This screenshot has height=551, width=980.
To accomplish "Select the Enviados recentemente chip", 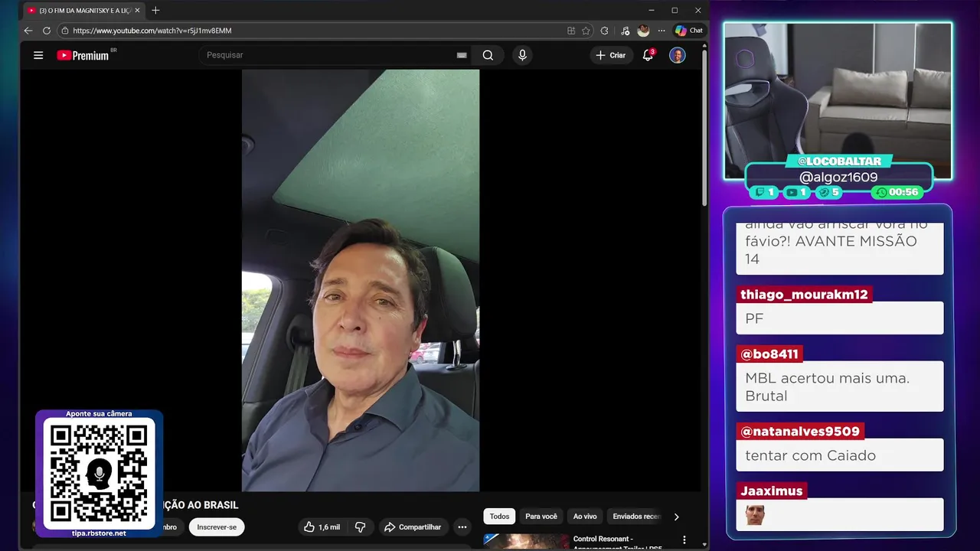I will click(635, 517).
